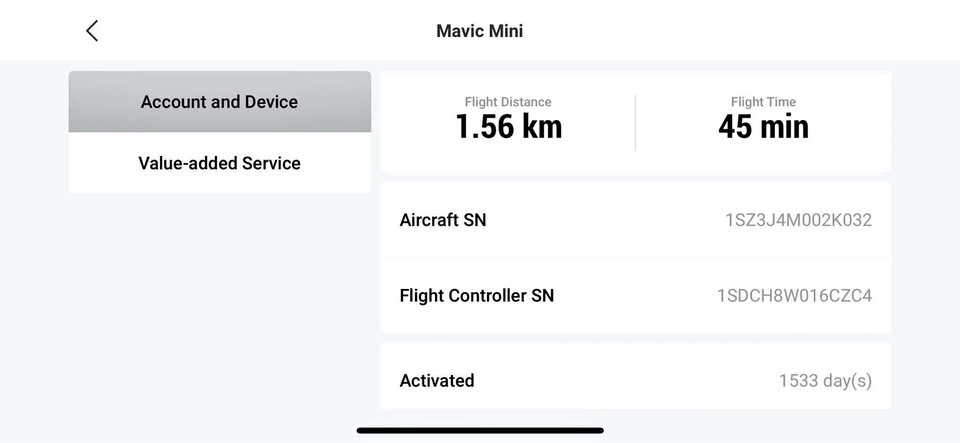Tap the iOS home indicator bar
The width and height of the screenshot is (960, 443).
(480, 431)
